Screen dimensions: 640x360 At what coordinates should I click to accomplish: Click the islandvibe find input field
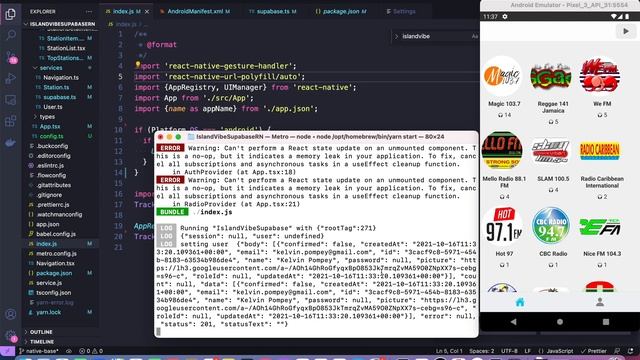(x=435, y=36)
